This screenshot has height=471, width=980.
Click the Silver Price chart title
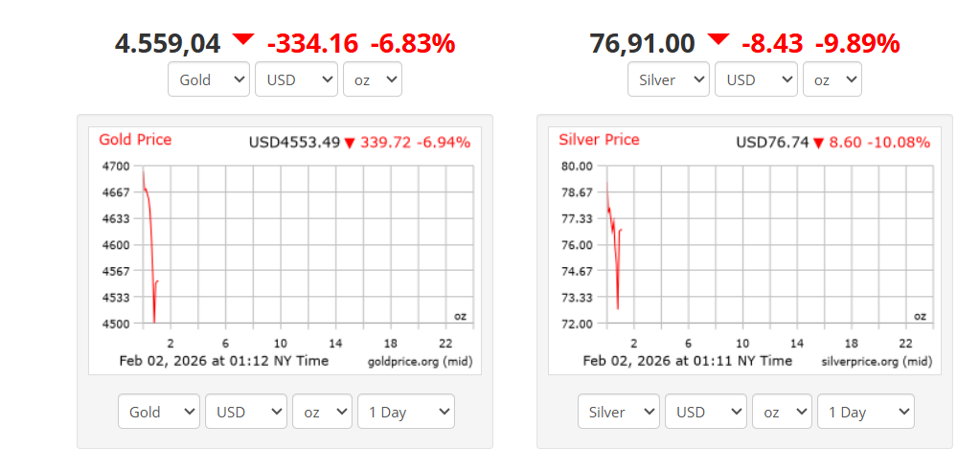599,140
